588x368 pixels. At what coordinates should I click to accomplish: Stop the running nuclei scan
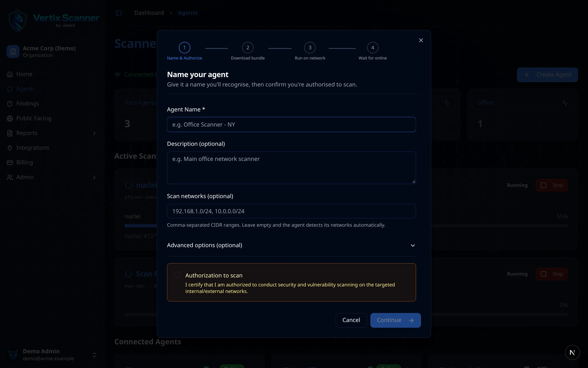[551, 185]
